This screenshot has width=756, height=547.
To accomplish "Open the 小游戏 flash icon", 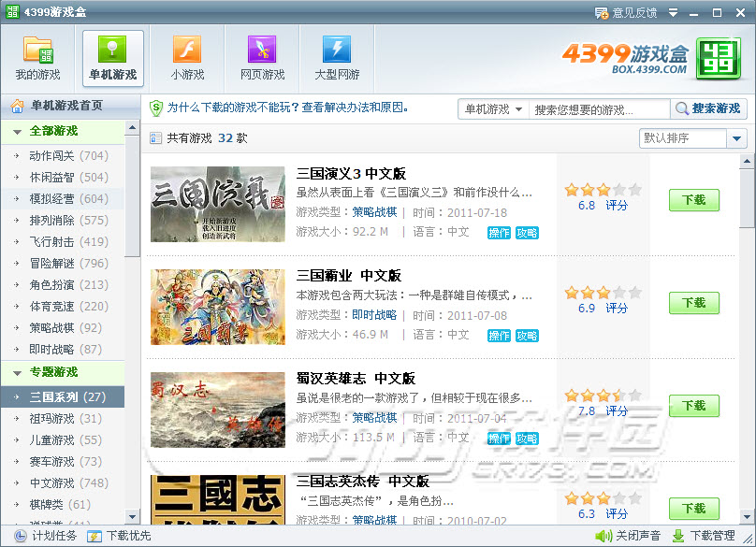I will point(187,50).
